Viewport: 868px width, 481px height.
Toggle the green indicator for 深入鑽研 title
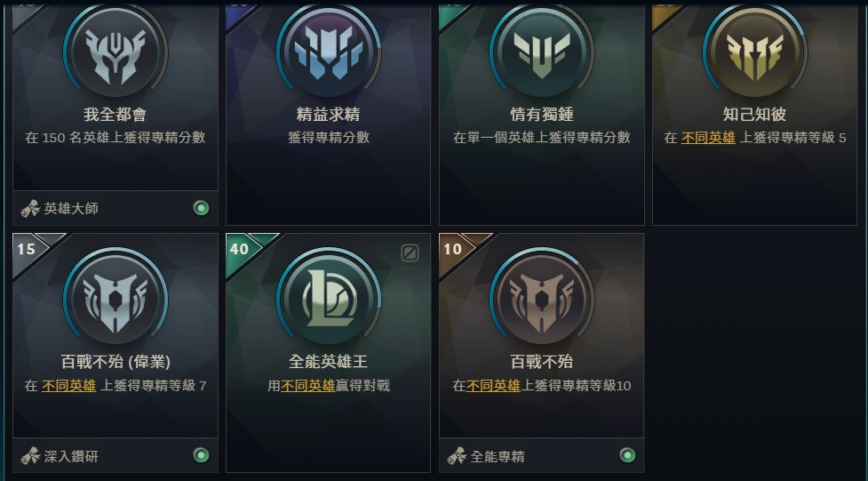click(201, 455)
